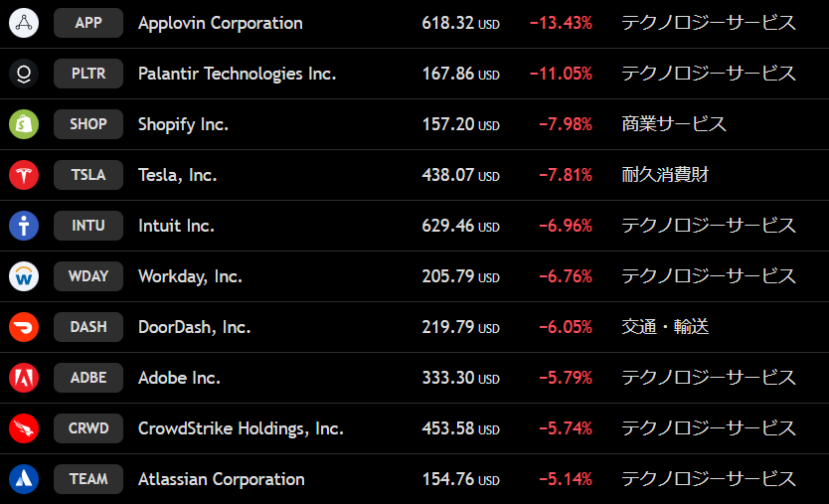
Task: Select the PLTR ticker badge
Action: 88,74
